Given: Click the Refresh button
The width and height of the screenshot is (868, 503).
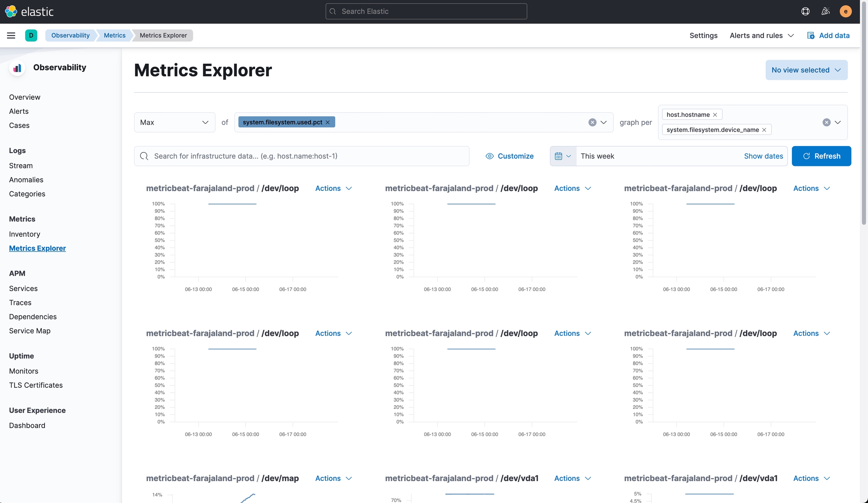Looking at the screenshot, I should [x=821, y=156].
